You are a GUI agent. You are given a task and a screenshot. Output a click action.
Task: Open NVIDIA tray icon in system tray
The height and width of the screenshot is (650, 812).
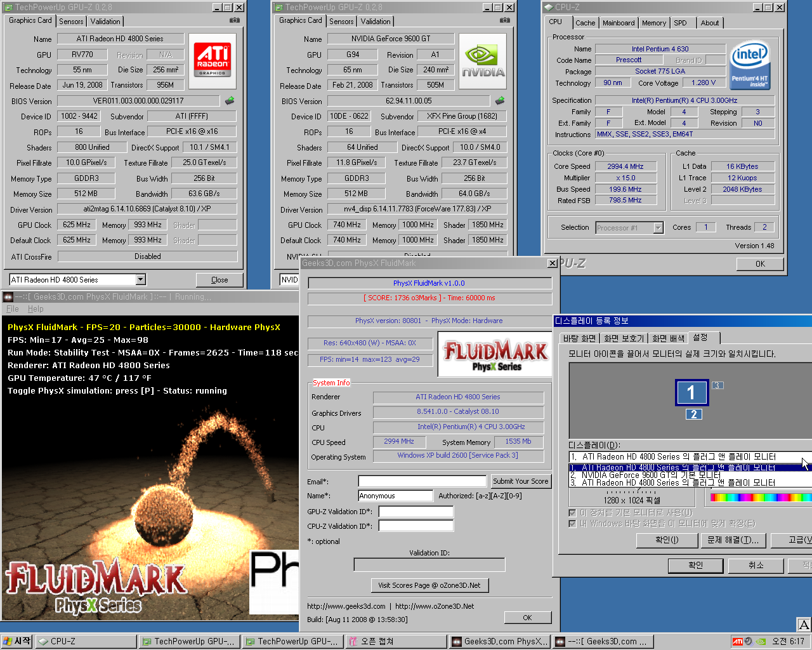click(x=761, y=642)
